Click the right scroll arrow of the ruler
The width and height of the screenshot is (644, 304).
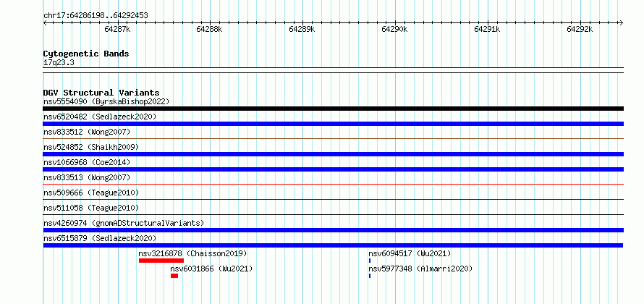(621, 23)
